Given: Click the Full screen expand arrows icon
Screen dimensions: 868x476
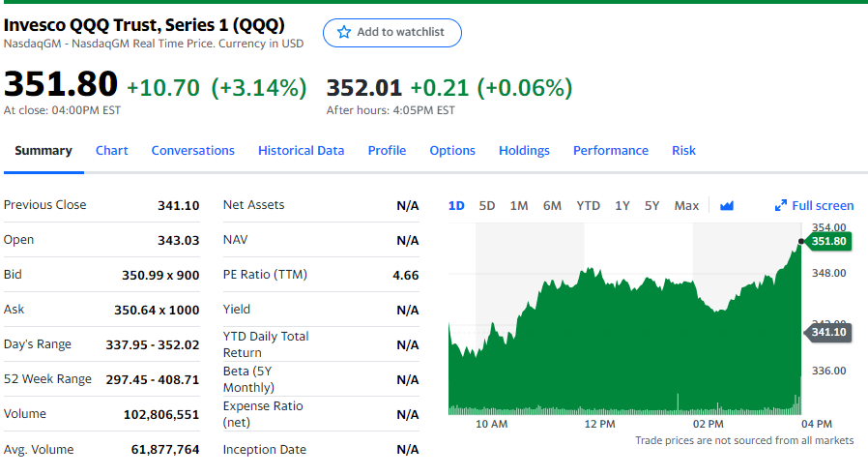Looking at the screenshot, I should pos(781,205).
